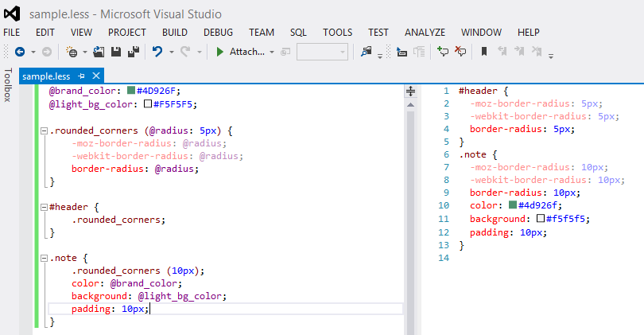Click the Save floppy disk icon
The width and height of the screenshot is (644, 335).
pyautogui.click(x=116, y=52)
